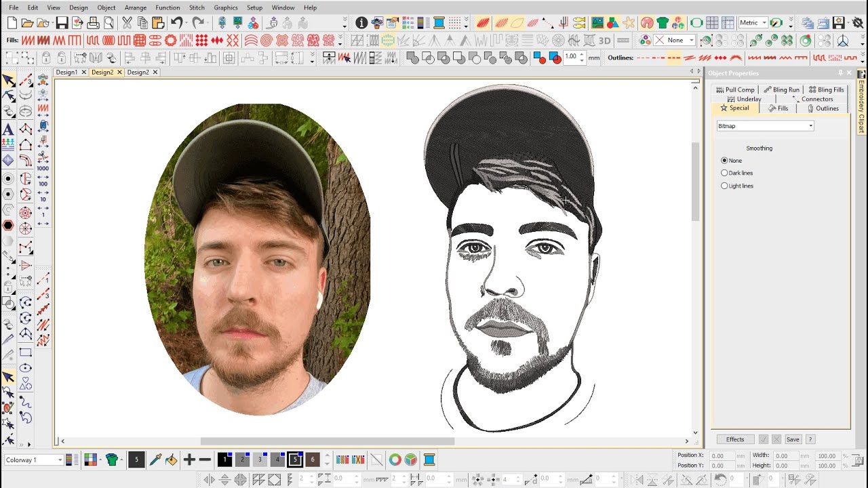Click the question mark help button

pos(810,439)
